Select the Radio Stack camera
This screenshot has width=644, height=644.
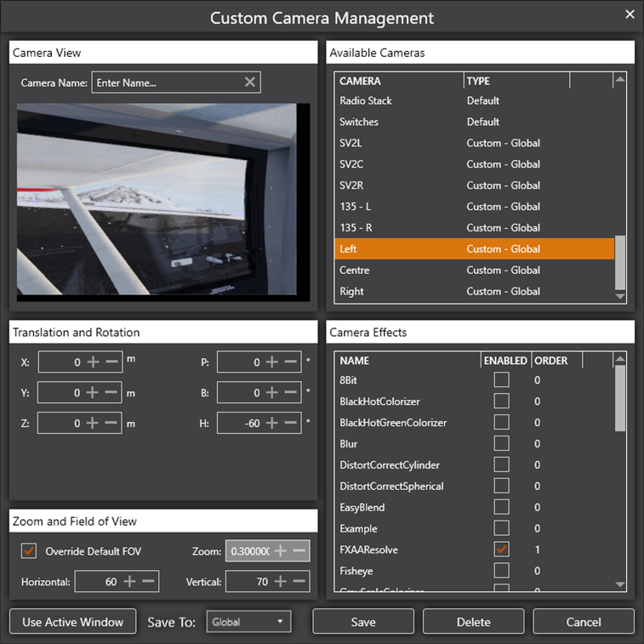pos(475,100)
